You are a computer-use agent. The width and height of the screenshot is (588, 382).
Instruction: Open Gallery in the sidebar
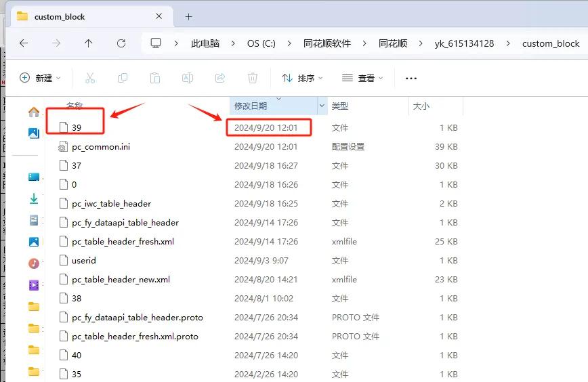pyautogui.click(x=34, y=133)
